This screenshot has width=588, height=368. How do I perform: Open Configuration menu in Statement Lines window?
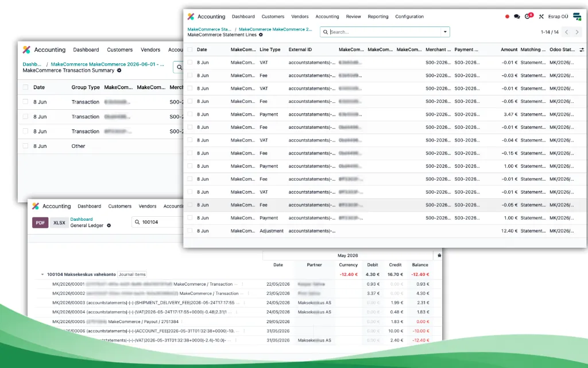[x=409, y=17]
